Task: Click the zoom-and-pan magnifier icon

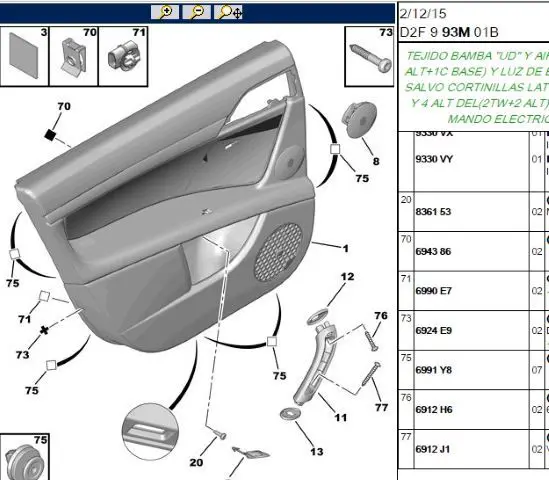Action: point(228,12)
